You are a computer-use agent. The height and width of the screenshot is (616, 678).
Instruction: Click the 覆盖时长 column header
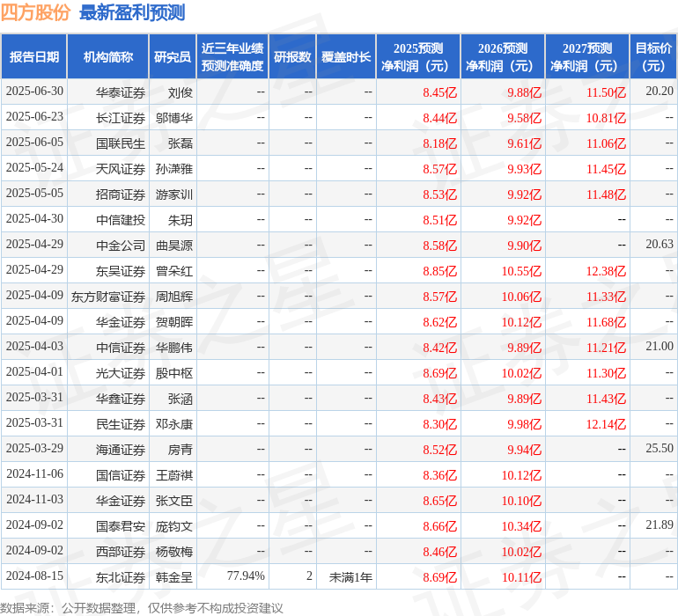click(346, 56)
